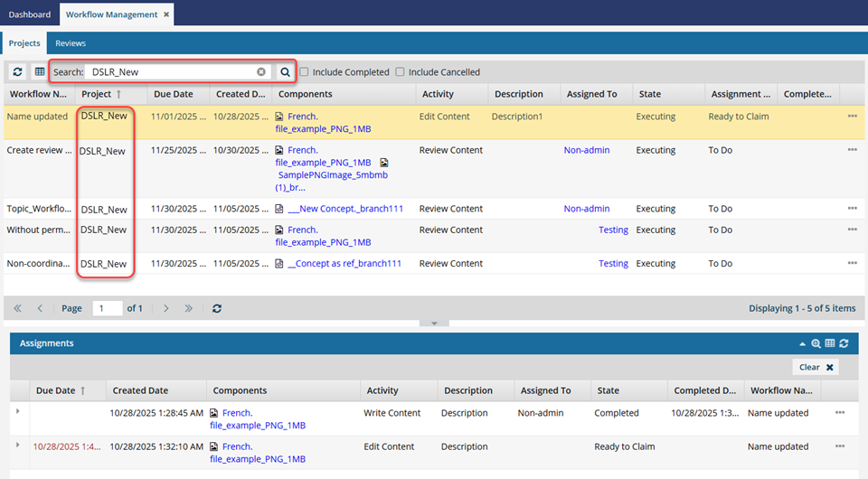Click the Clear button in Assignments
The image size is (868, 479).
coord(816,367)
